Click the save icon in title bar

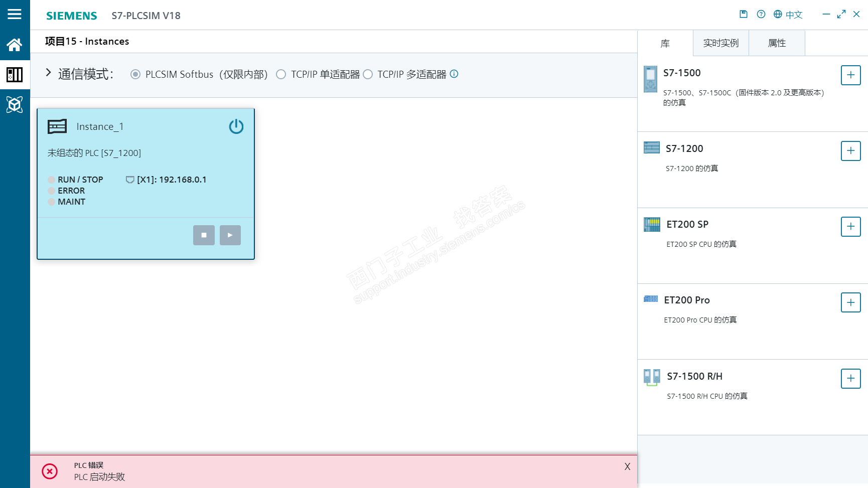(x=744, y=14)
